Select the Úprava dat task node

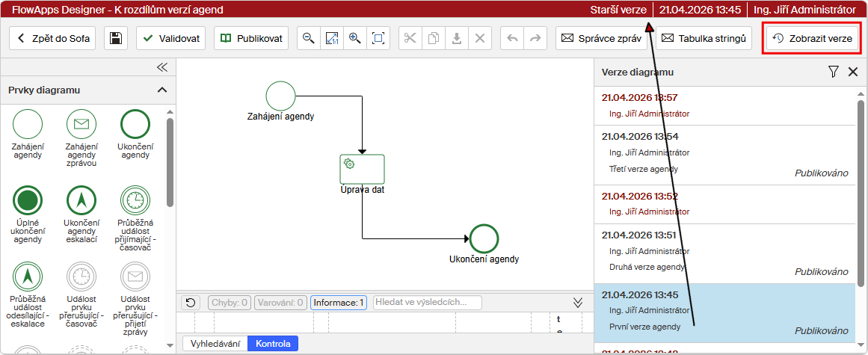click(362, 169)
